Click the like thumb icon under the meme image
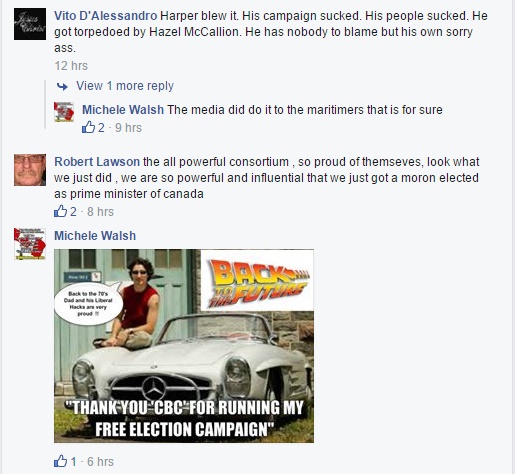 click(60, 461)
